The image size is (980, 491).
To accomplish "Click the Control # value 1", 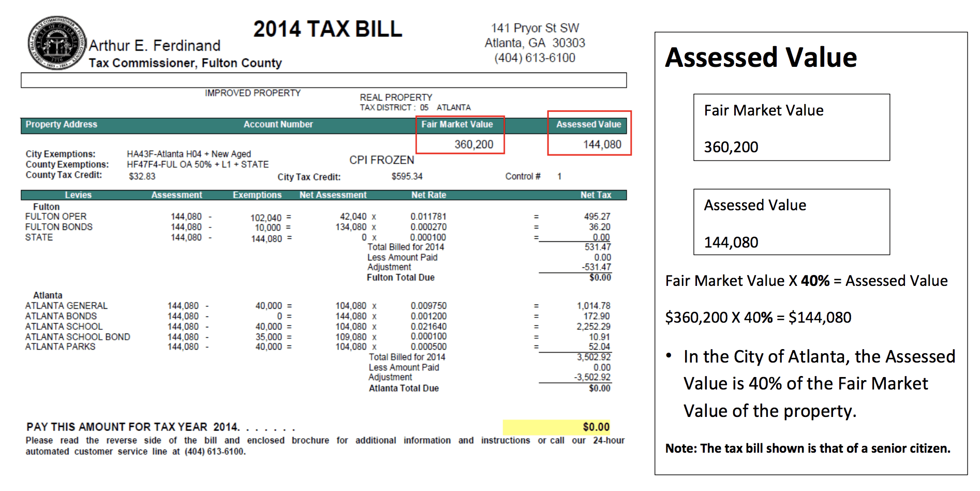I will click(x=559, y=176).
